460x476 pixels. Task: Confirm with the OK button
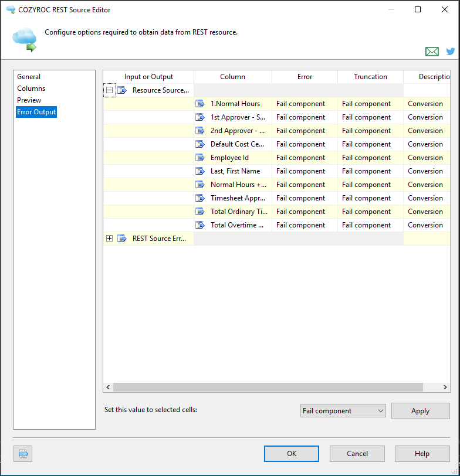(292, 454)
